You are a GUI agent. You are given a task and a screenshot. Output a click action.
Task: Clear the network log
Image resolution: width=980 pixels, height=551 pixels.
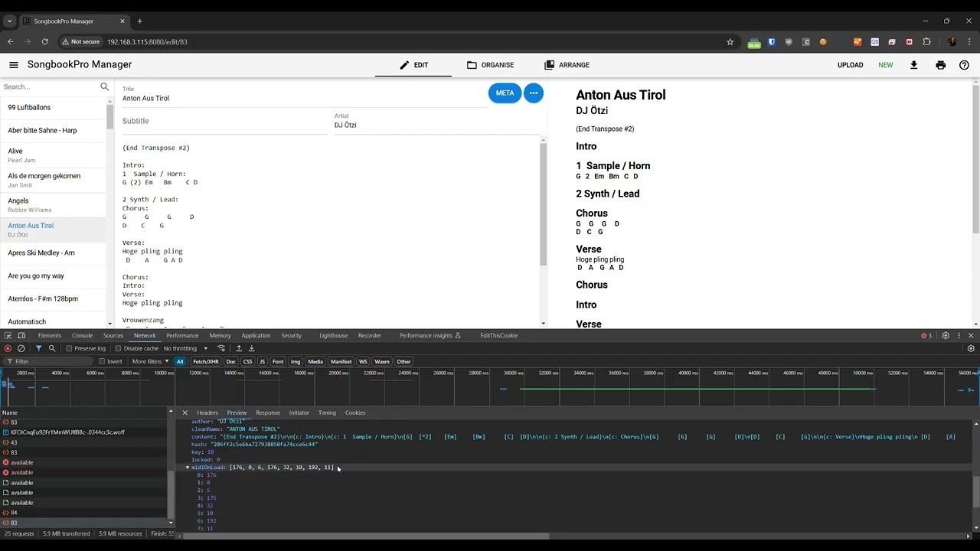tap(21, 348)
